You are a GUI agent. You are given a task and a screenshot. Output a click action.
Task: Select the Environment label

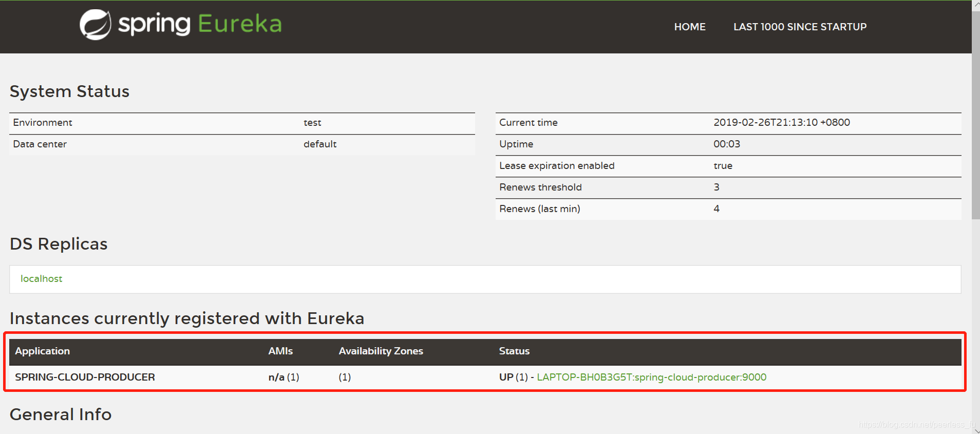click(43, 122)
